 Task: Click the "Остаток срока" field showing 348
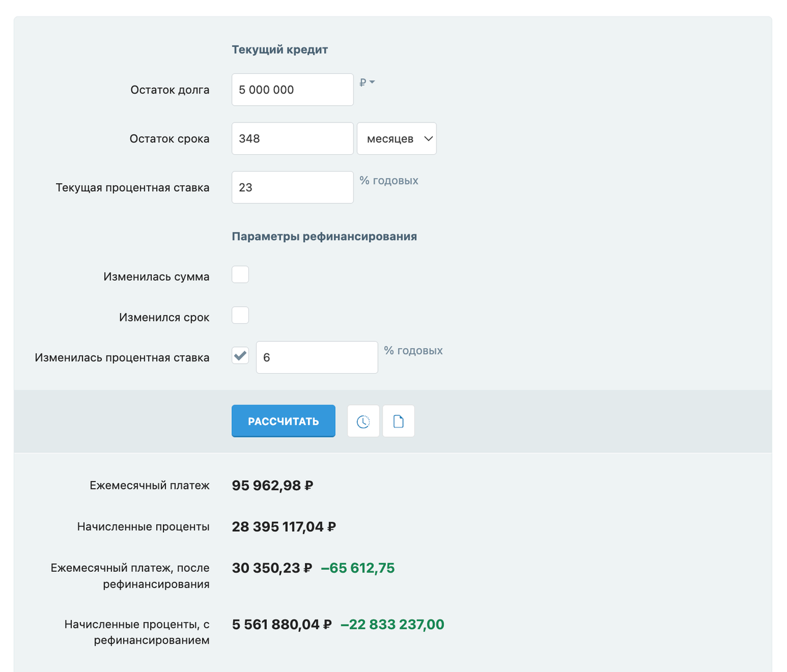tap(292, 138)
